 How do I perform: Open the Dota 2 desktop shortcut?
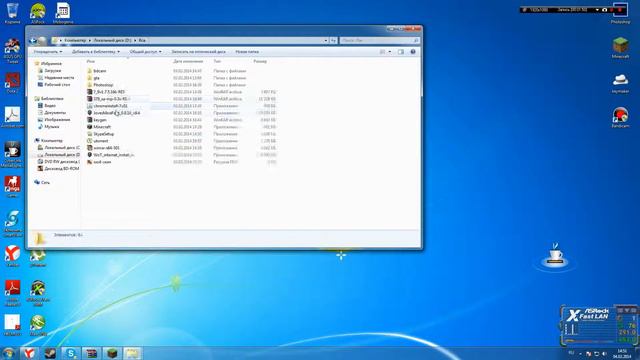click(x=12, y=82)
